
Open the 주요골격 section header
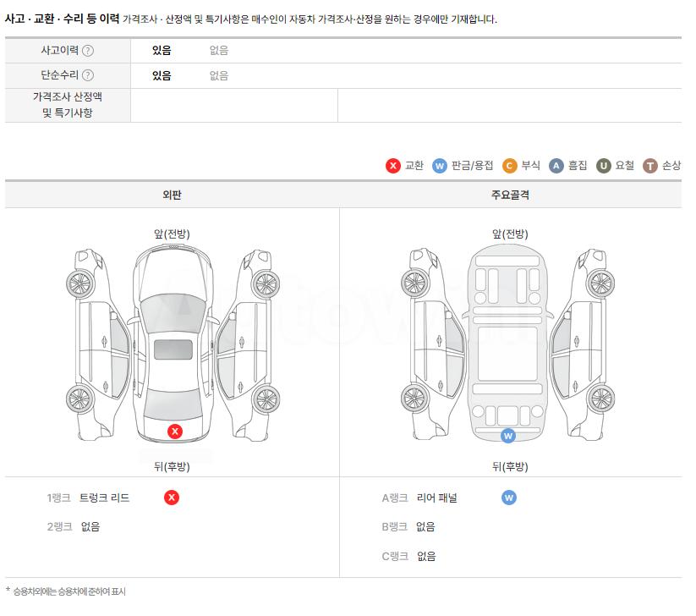click(510, 195)
